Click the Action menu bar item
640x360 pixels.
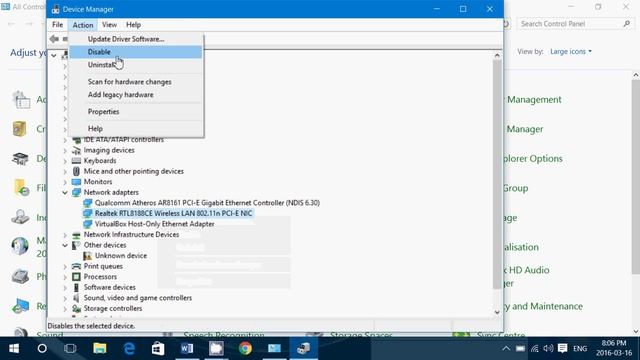[x=83, y=25]
